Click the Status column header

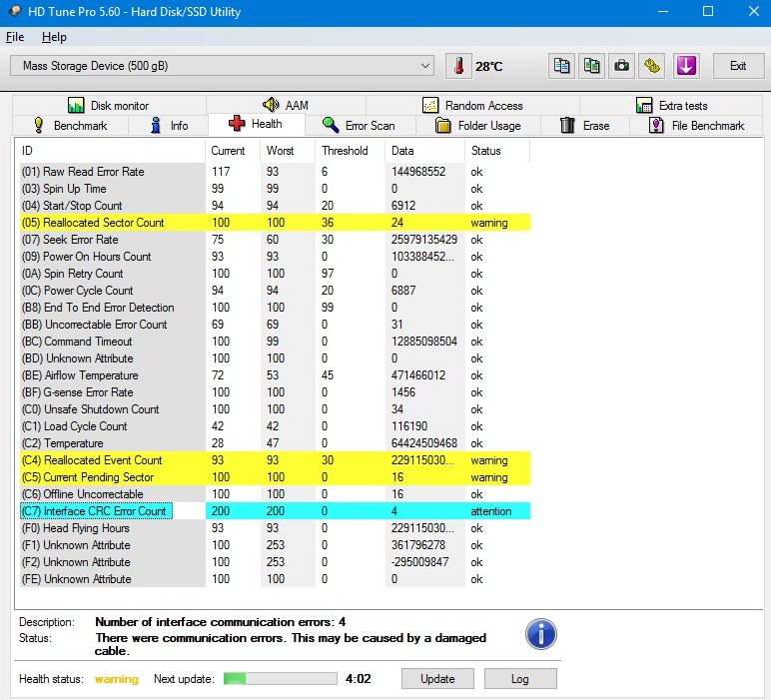point(497,151)
